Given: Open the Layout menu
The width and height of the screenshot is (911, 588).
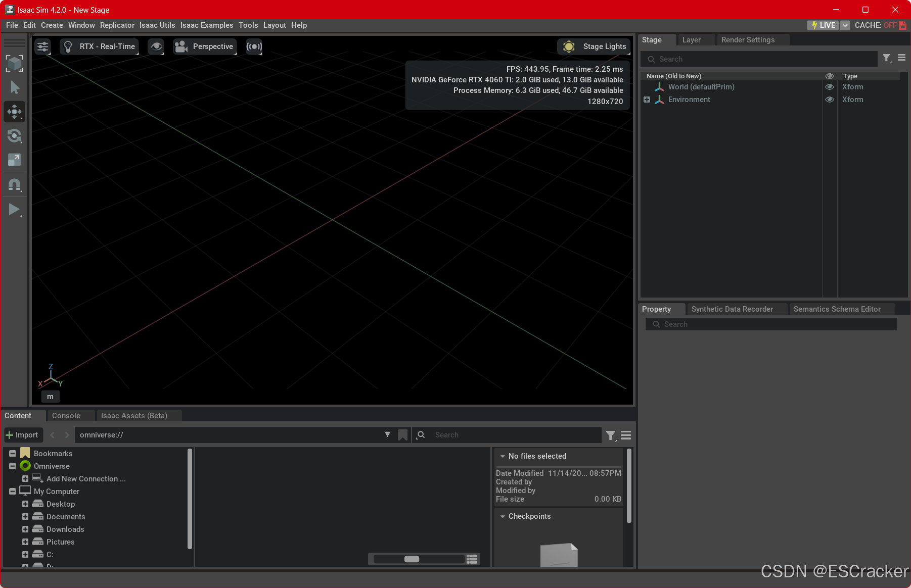Looking at the screenshot, I should pyautogui.click(x=275, y=25).
